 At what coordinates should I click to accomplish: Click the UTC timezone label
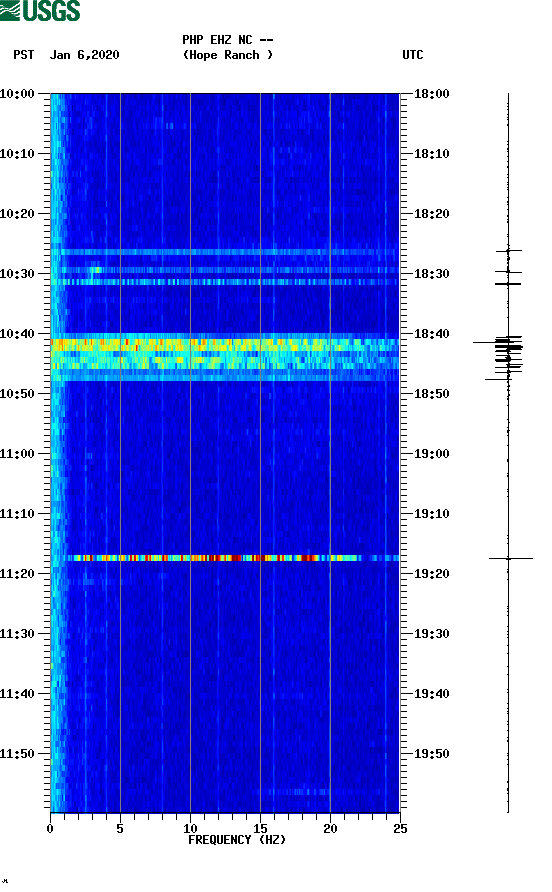coord(413,55)
